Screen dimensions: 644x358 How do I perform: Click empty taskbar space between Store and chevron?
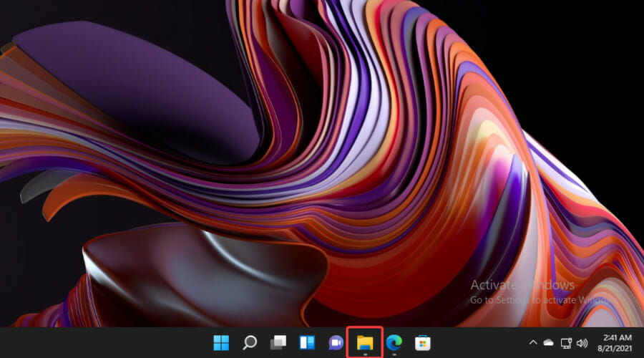[x=479, y=343]
